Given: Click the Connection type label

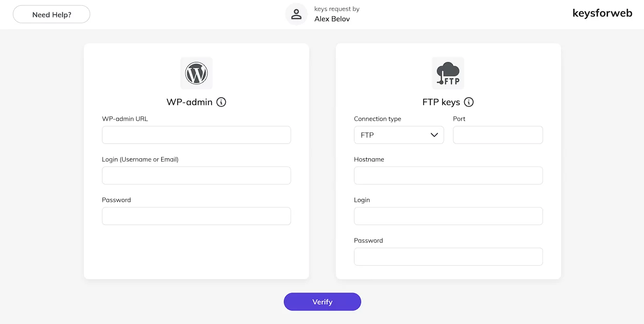Looking at the screenshot, I should [378, 119].
